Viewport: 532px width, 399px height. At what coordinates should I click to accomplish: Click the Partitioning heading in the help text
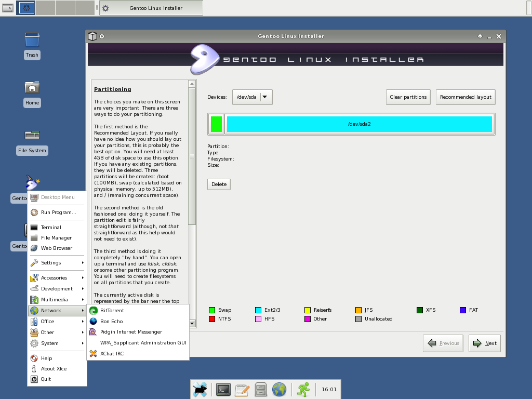112,89
